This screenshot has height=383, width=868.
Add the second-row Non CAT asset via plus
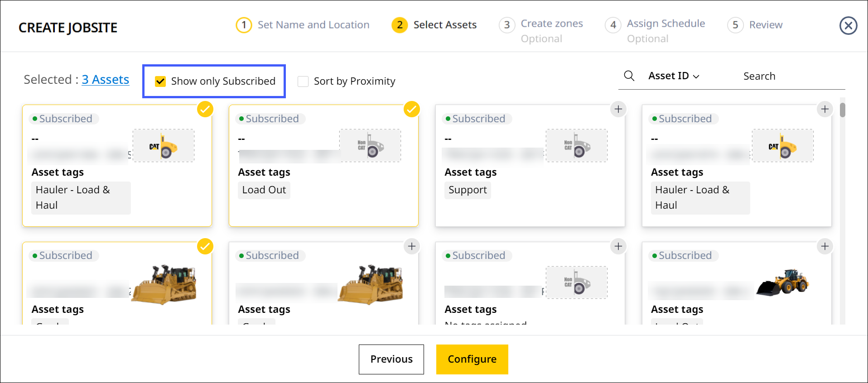click(618, 246)
